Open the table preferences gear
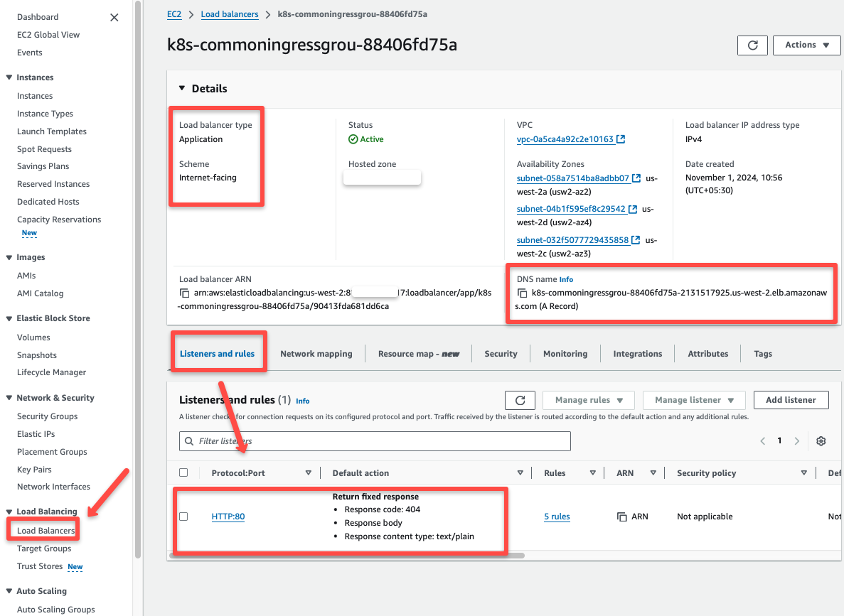Viewport: 844px width, 616px height. coord(821,441)
